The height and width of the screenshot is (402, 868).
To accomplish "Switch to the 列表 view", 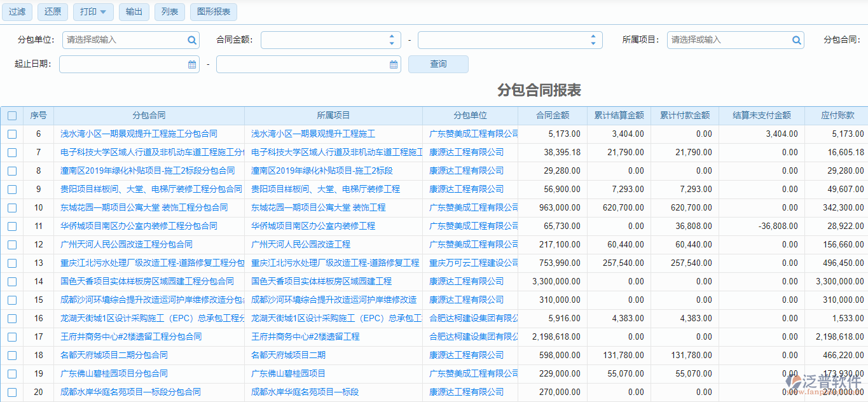I will (x=169, y=11).
